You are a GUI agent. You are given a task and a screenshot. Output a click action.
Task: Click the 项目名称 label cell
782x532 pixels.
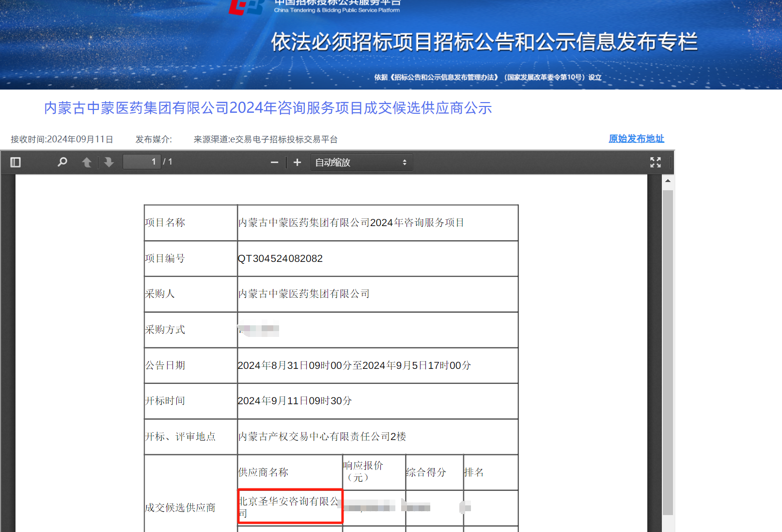point(190,223)
